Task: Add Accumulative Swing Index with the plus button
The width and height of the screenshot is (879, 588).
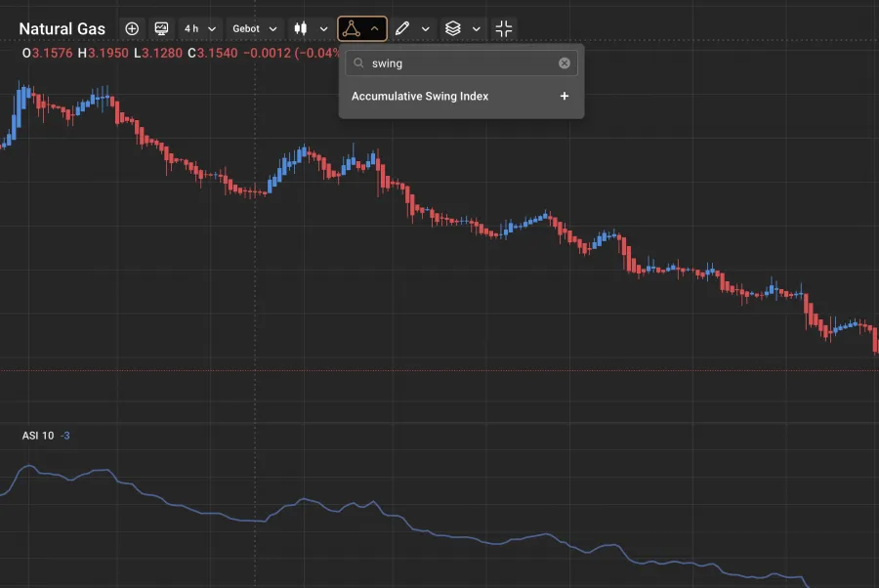Action: pos(565,96)
